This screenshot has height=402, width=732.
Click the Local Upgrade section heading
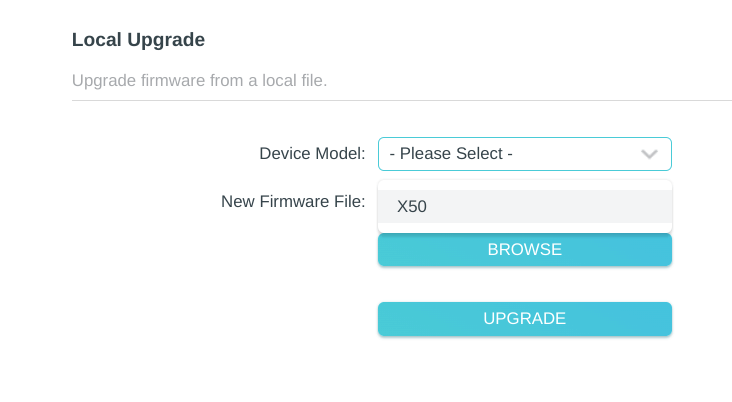pyautogui.click(x=138, y=40)
